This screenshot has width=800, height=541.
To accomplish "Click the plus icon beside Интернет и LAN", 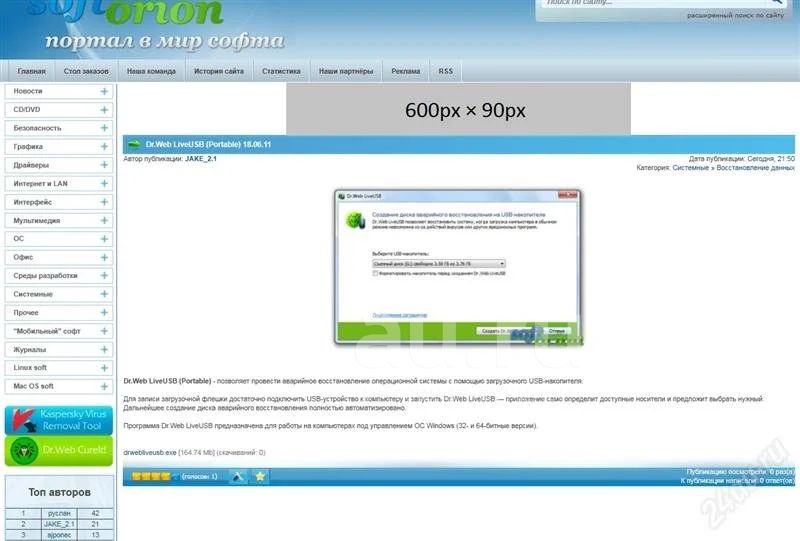I will 104,183.
